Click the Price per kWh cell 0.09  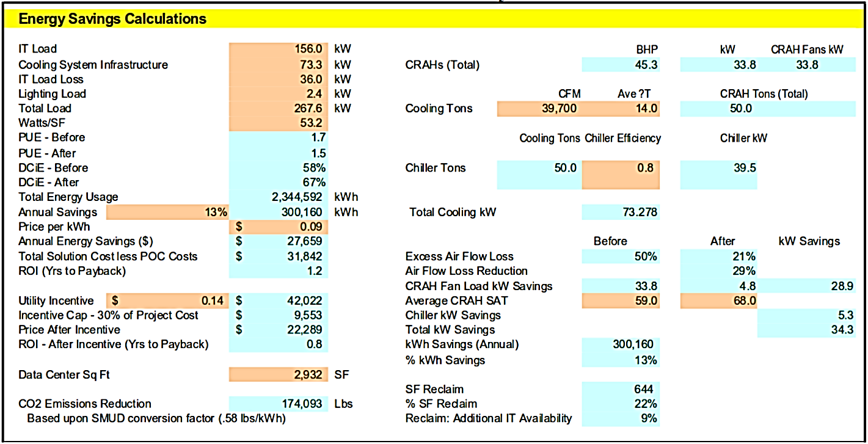pos(279,227)
